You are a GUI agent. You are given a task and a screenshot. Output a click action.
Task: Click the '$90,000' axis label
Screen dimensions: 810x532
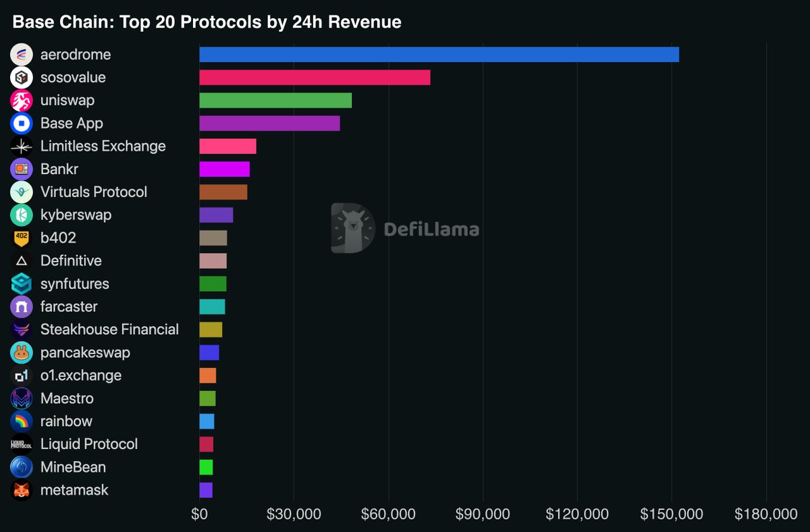click(x=483, y=514)
